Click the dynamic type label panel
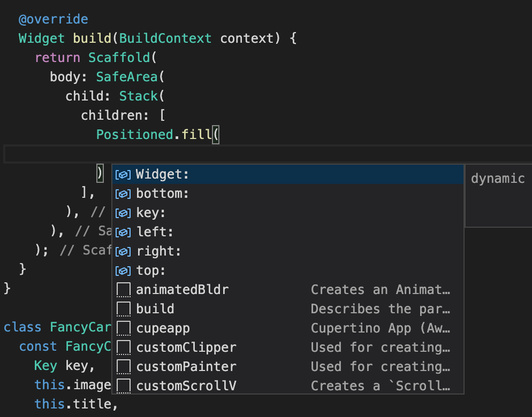 pyautogui.click(x=497, y=178)
